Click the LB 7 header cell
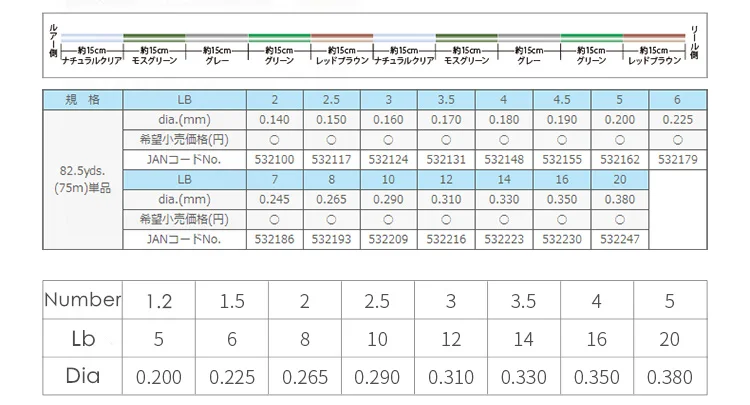This screenshot has height=405, width=750. pos(275,179)
